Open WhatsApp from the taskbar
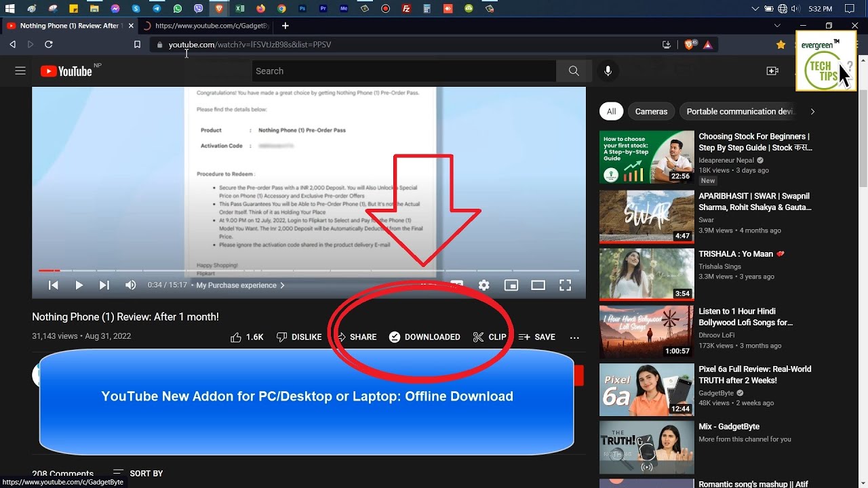This screenshot has height=488, width=868. [178, 9]
